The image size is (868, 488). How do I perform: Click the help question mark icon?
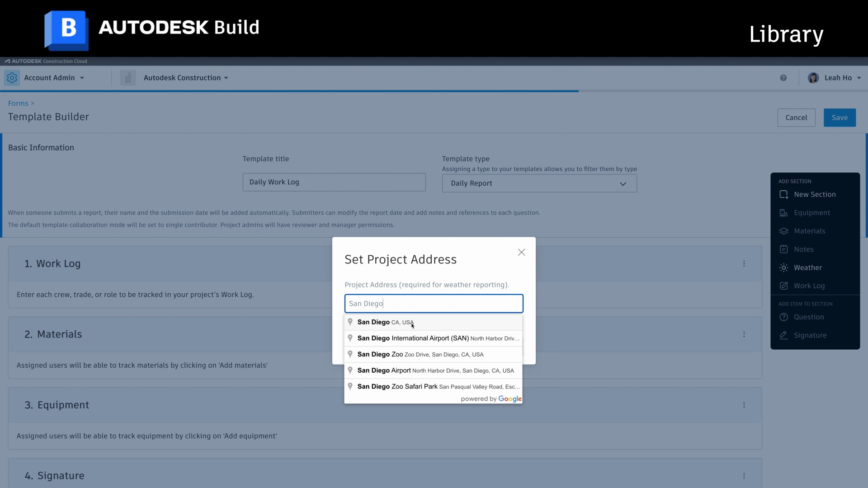click(783, 78)
